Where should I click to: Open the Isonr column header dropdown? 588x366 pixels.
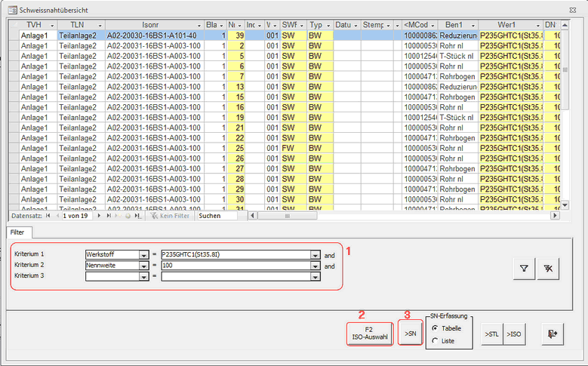tap(199, 25)
